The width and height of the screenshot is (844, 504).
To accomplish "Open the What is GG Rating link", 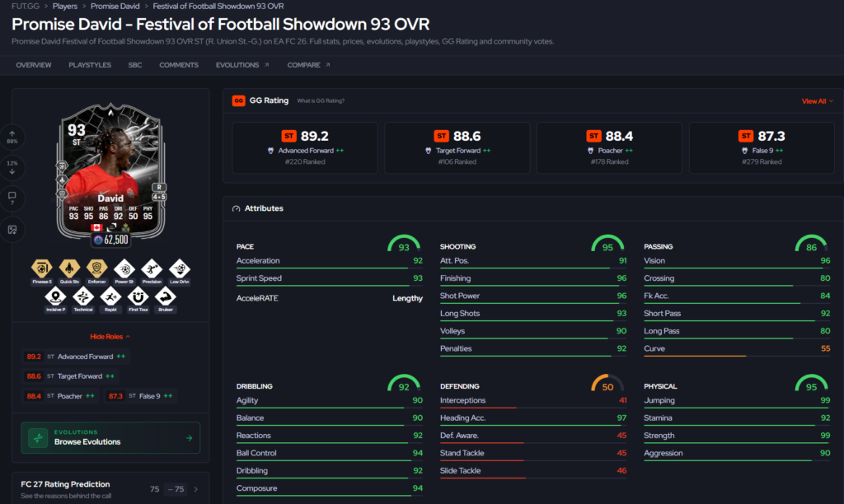I will [321, 100].
